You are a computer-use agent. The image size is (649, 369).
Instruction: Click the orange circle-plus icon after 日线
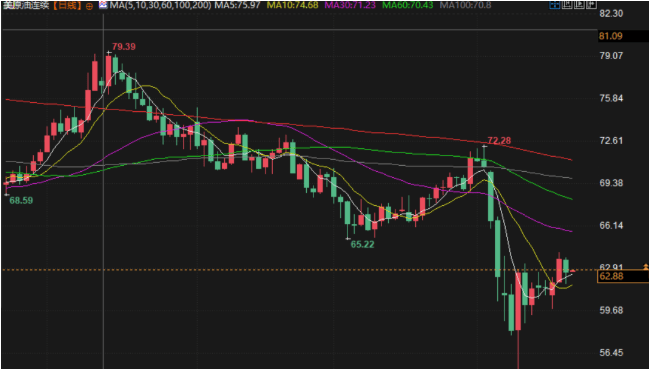pos(89,6)
